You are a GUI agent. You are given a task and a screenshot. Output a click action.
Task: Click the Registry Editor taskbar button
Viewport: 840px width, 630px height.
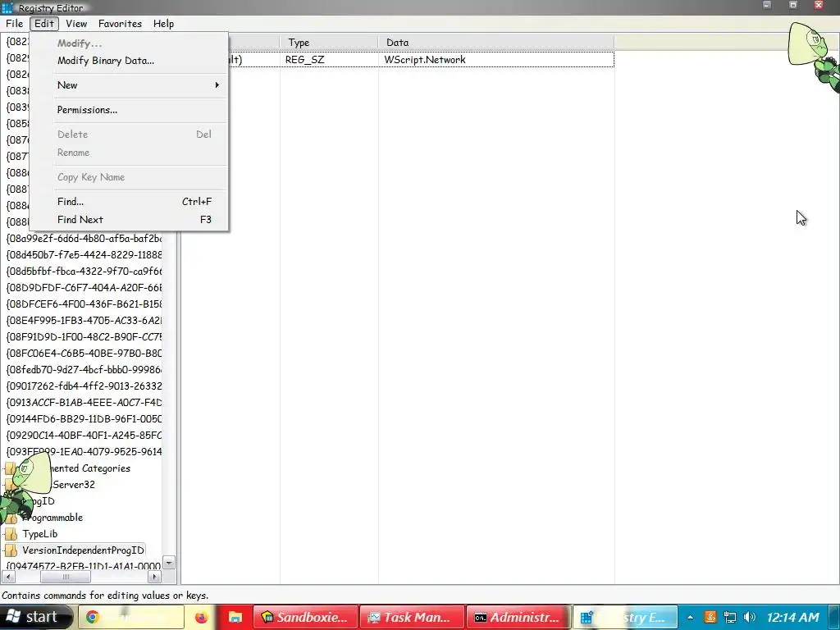pos(624,617)
